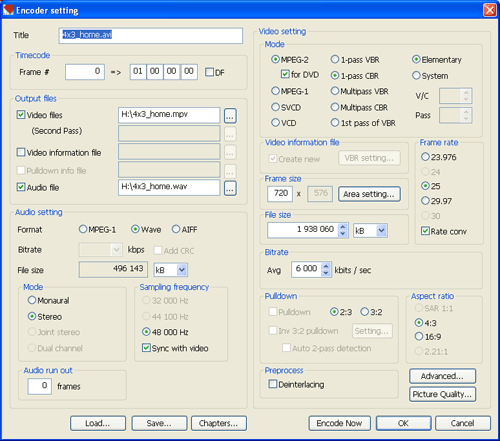Open the Advanced... settings

442,376
